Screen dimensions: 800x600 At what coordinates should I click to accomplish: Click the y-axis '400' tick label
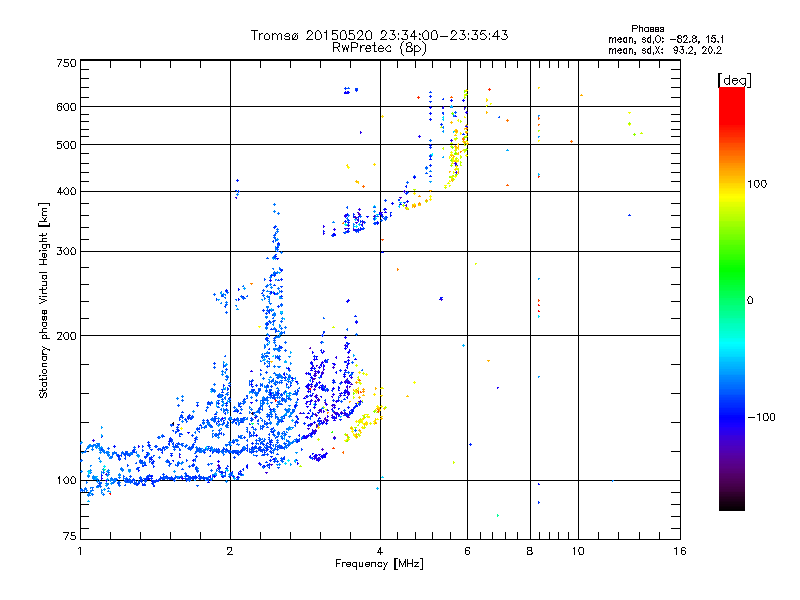[66, 192]
